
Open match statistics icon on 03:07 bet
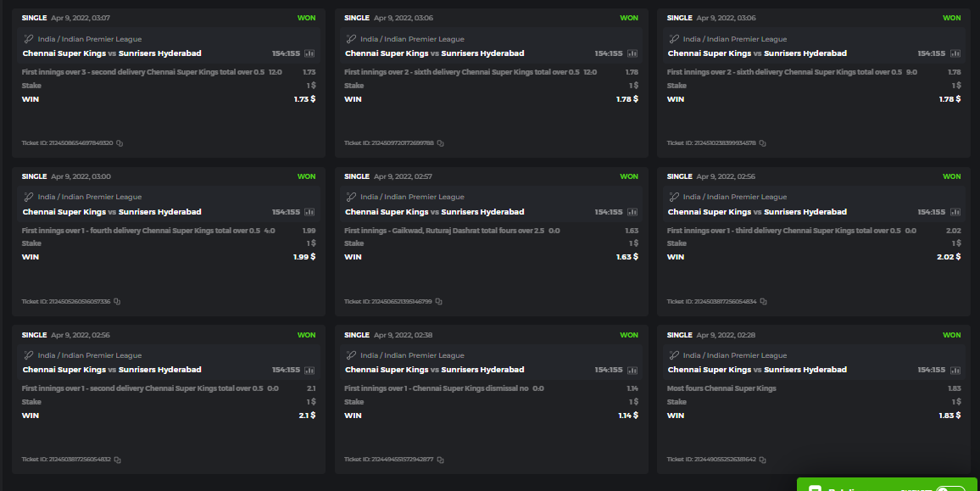tap(309, 53)
